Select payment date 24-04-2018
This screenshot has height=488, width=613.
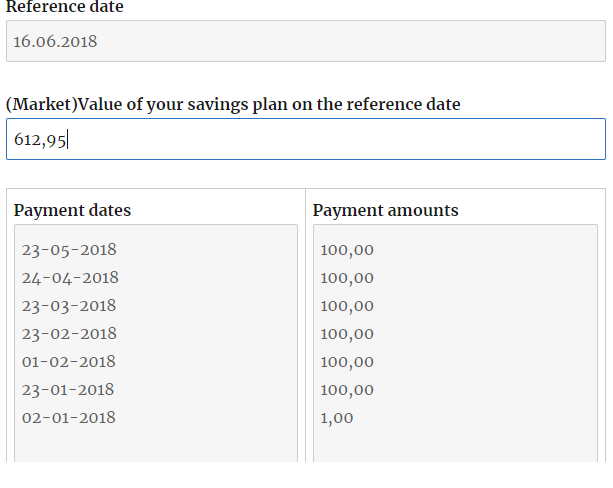(x=70, y=278)
